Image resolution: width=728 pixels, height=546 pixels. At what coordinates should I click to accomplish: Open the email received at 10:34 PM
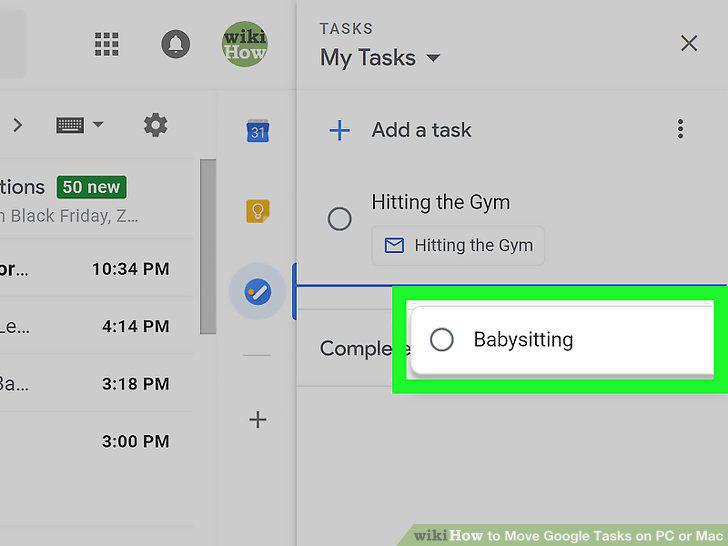point(97,269)
